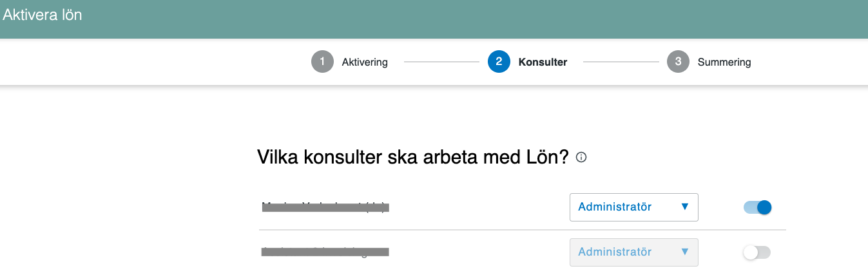
Task: Click the arrow on the first role dropdown
Action: (x=685, y=207)
